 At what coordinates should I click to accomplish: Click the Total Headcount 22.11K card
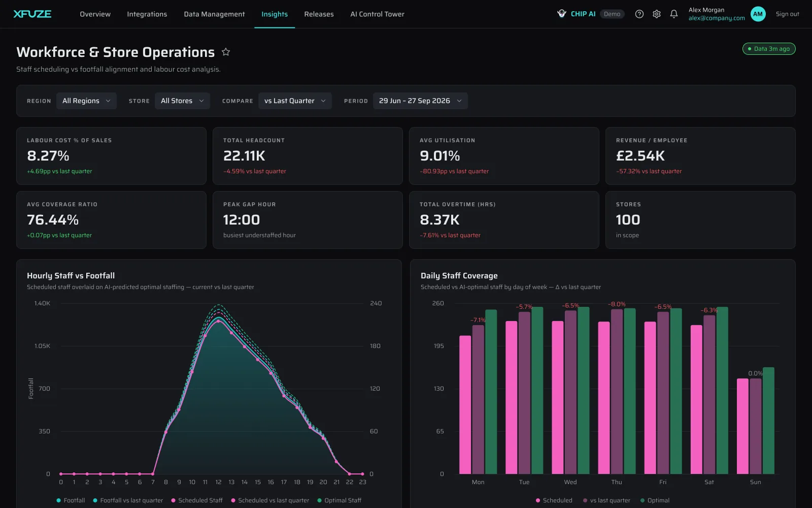tap(308, 156)
